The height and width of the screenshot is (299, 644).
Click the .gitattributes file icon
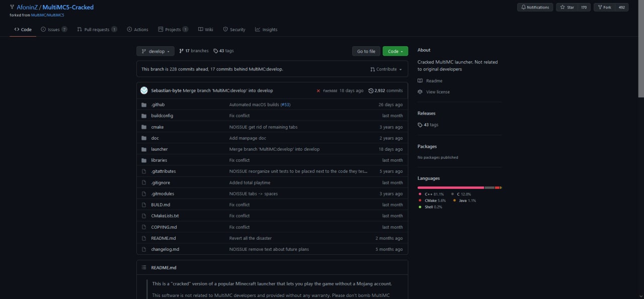click(x=144, y=171)
